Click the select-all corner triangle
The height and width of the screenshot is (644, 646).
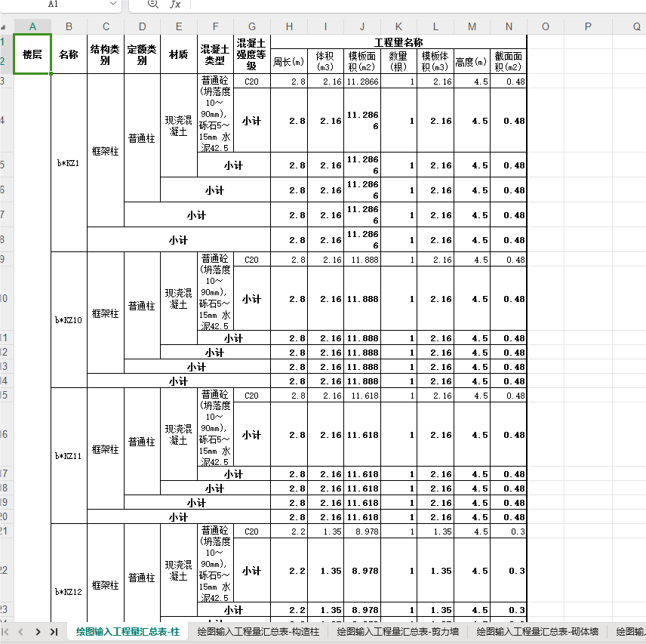[x=4, y=26]
